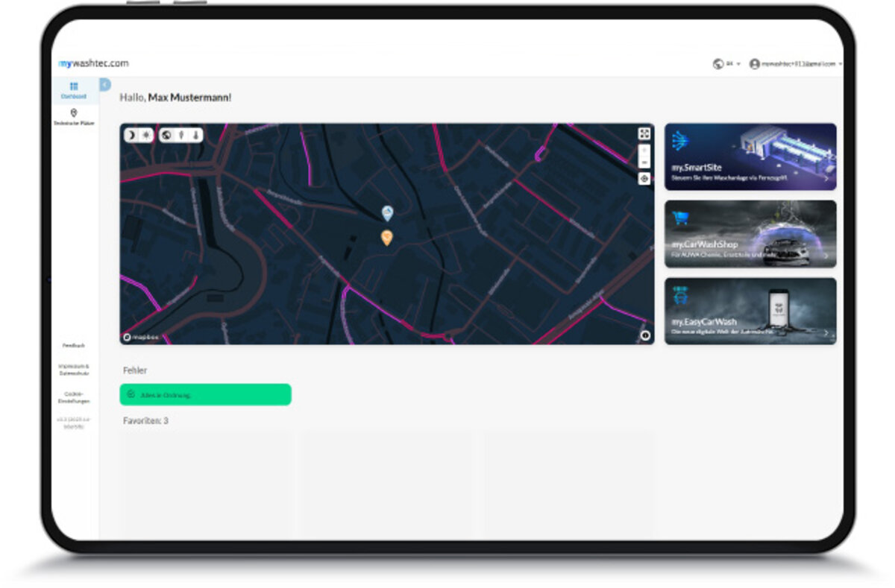Select the globe map layer icon
Image resolution: width=895 pixels, height=588 pixels.
pyautogui.click(x=166, y=135)
